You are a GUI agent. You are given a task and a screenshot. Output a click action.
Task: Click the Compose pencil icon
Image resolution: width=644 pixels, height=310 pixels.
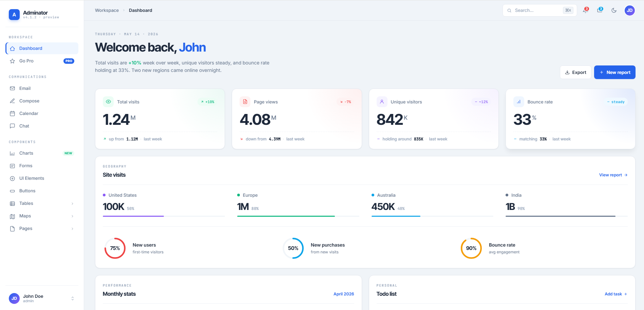point(13,101)
